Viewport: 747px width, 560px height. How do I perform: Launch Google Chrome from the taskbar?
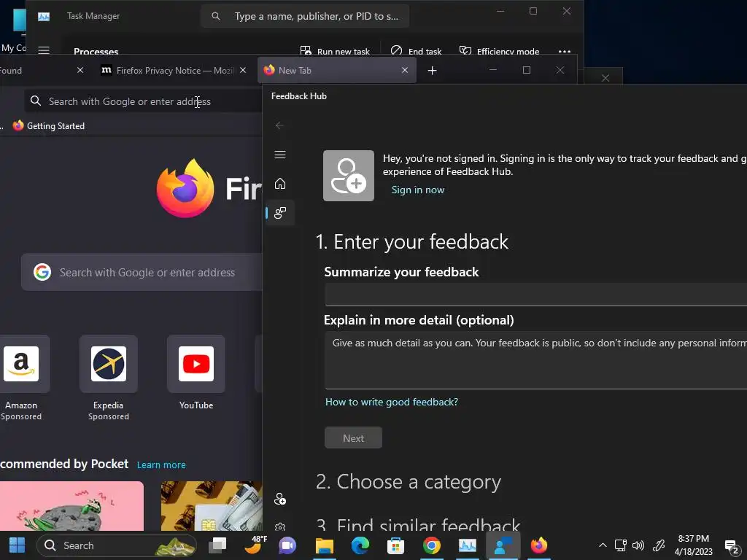tap(432, 545)
